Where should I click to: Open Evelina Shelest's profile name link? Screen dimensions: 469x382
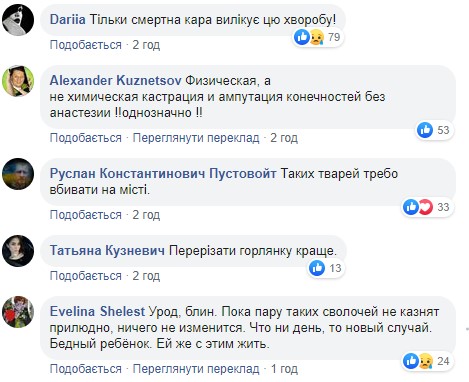click(97, 311)
